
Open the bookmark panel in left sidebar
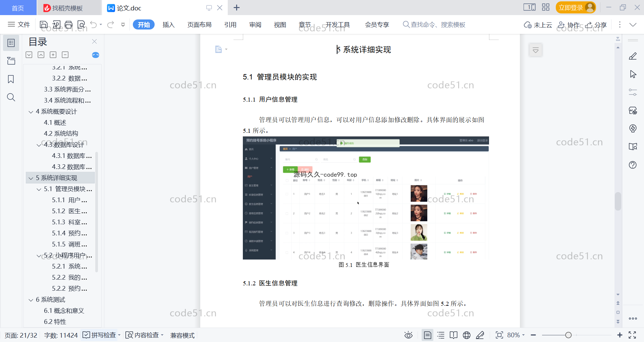[x=11, y=79]
